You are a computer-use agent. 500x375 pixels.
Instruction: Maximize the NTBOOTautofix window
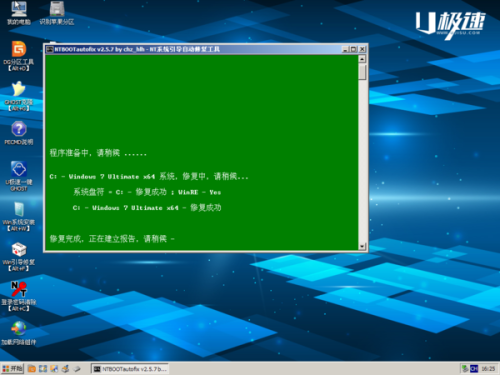pos(353,49)
